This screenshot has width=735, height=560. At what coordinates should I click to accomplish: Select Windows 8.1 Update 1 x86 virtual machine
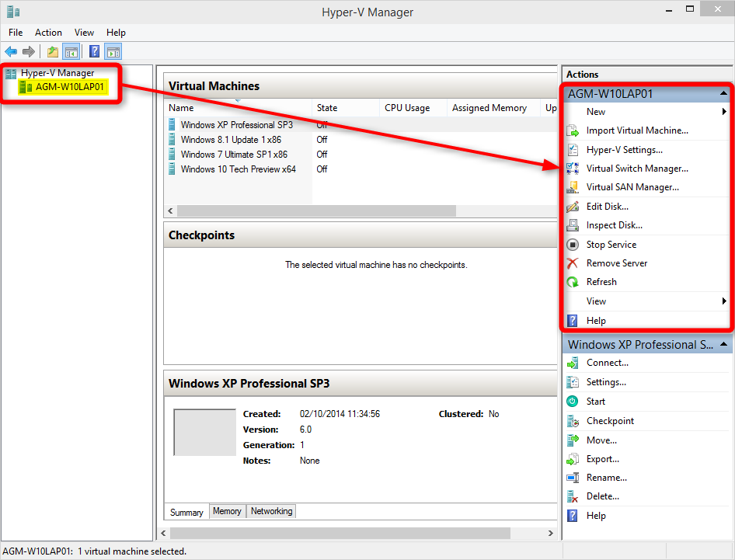tap(231, 140)
